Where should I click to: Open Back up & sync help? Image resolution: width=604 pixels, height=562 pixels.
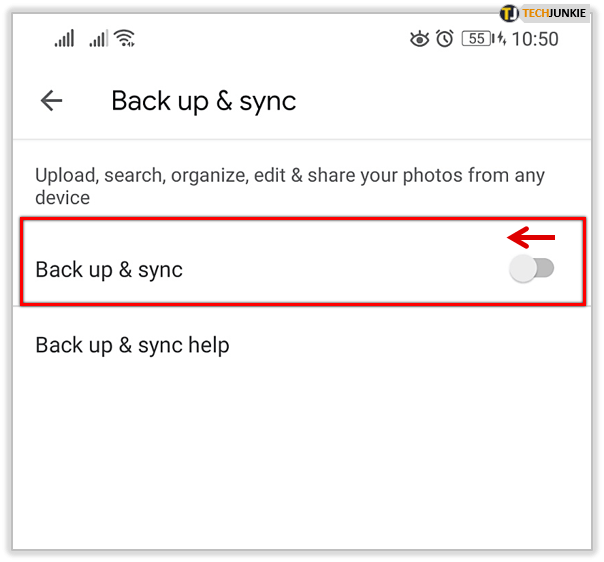tap(132, 345)
